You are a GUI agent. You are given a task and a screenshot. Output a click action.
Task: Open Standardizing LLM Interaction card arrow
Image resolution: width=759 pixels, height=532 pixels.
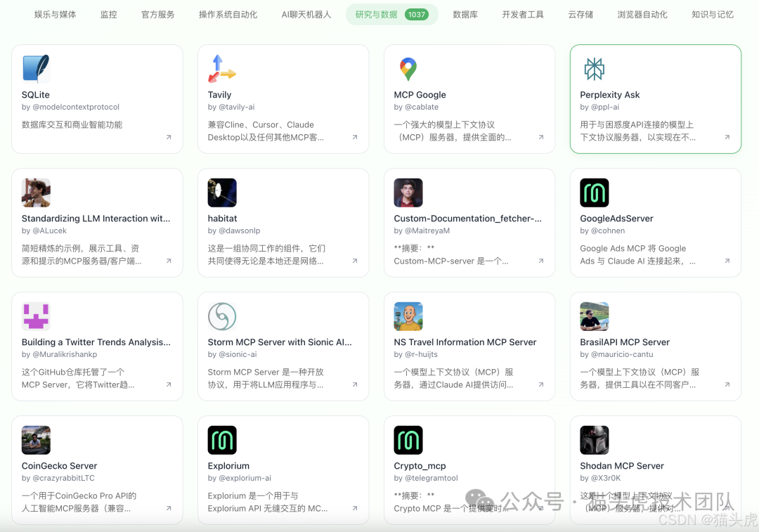(169, 261)
